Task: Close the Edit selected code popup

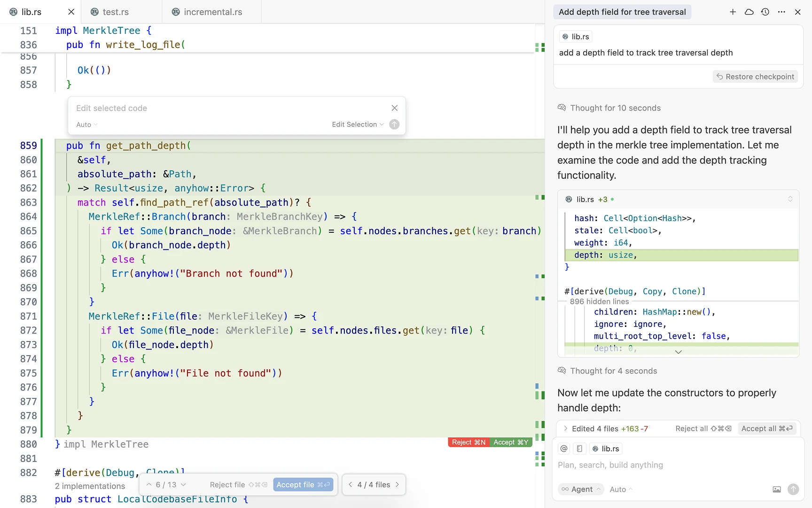Action: 394,108
